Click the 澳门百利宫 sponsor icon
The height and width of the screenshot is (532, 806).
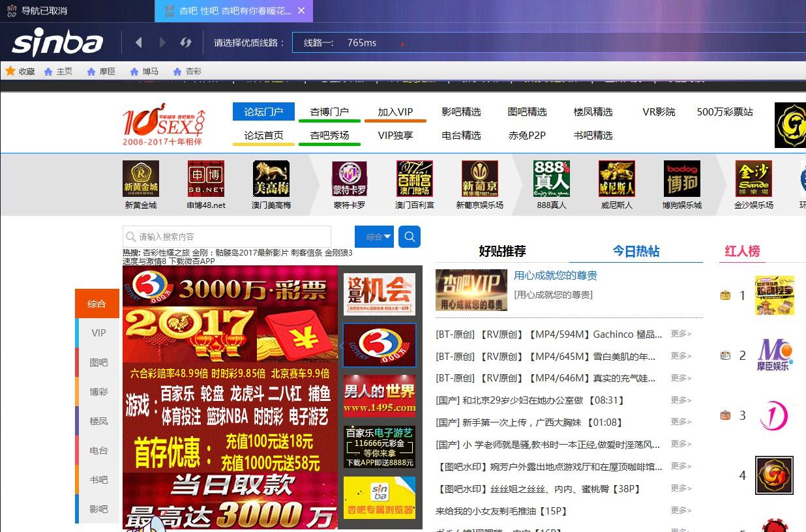point(415,179)
